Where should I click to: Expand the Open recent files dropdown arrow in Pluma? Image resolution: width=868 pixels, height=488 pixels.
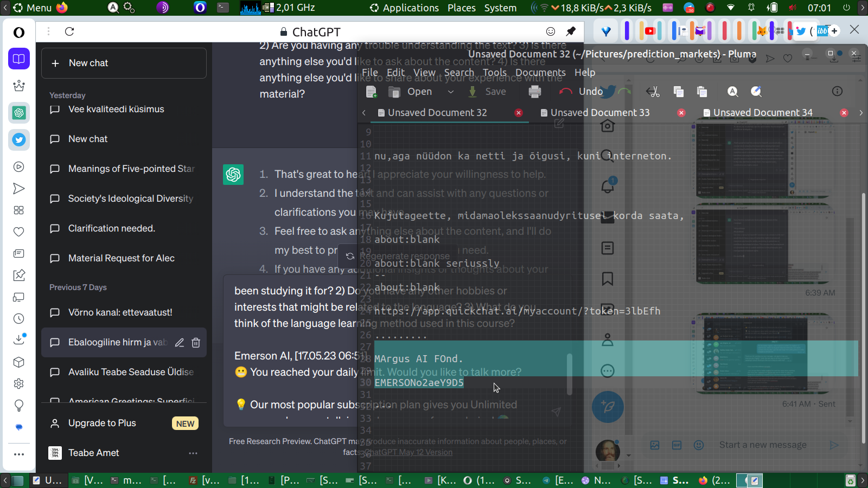pyautogui.click(x=450, y=92)
